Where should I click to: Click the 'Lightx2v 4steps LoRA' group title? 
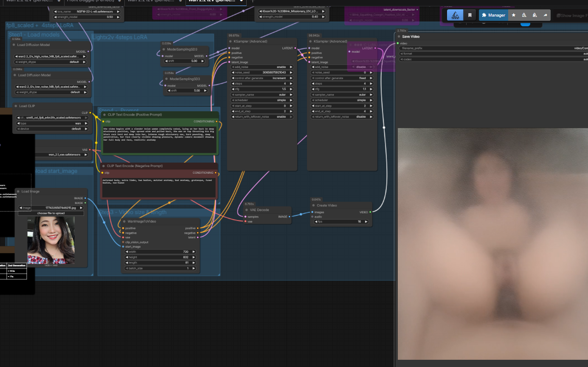(120, 37)
